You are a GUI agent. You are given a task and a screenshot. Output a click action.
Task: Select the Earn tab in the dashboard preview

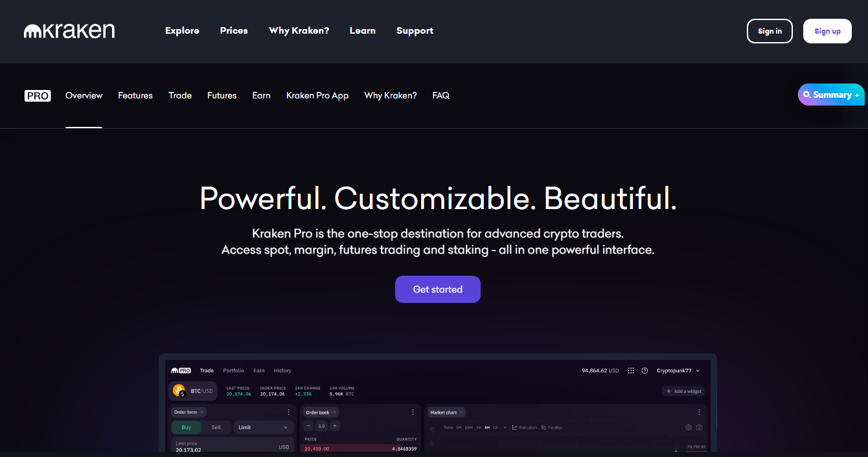(259, 371)
